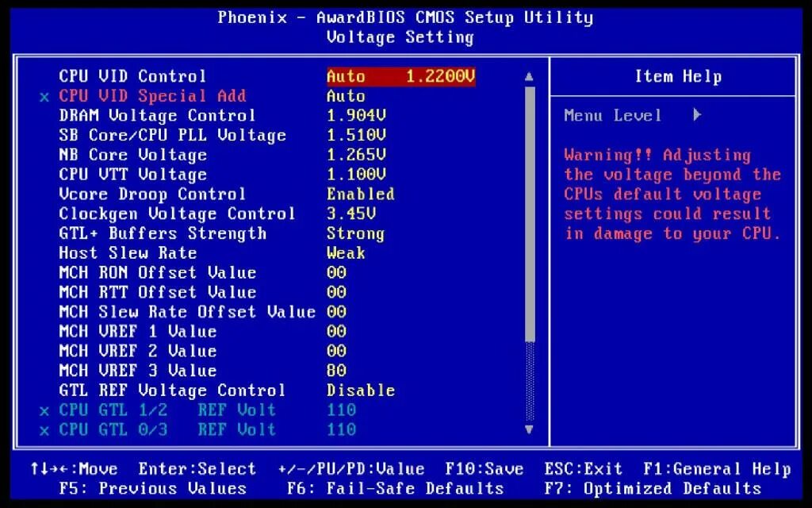This screenshot has height=508, width=812.
Task: Select CPU VTT Voltage setting
Action: tap(132, 175)
